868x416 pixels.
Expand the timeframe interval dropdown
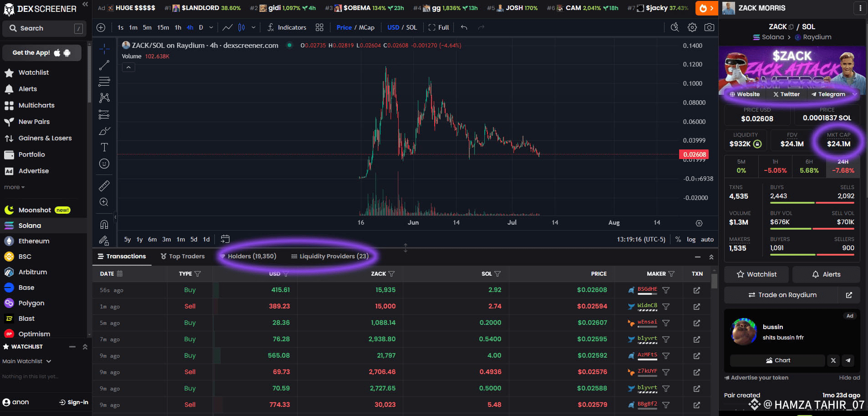[211, 27]
